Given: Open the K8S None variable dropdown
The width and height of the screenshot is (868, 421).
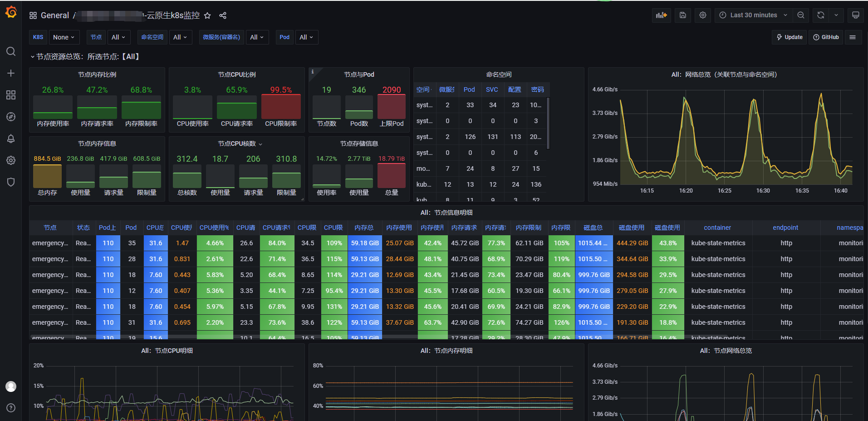Looking at the screenshot, I should point(64,37).
